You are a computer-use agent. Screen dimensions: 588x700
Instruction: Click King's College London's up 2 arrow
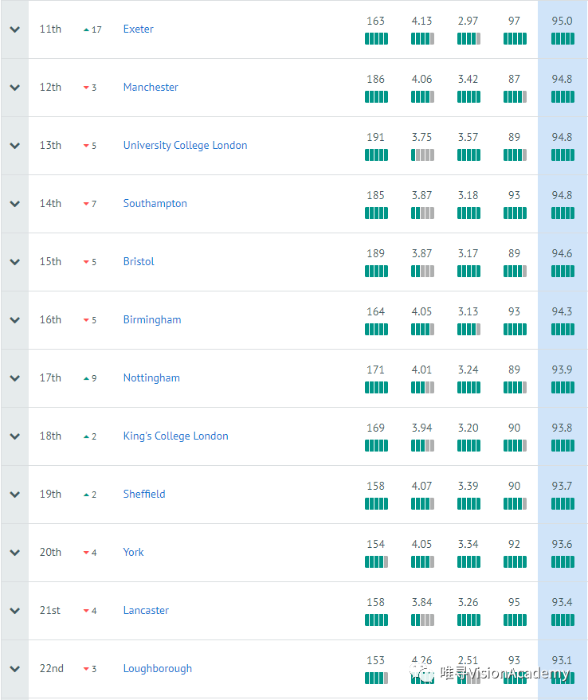click(87, 436)
